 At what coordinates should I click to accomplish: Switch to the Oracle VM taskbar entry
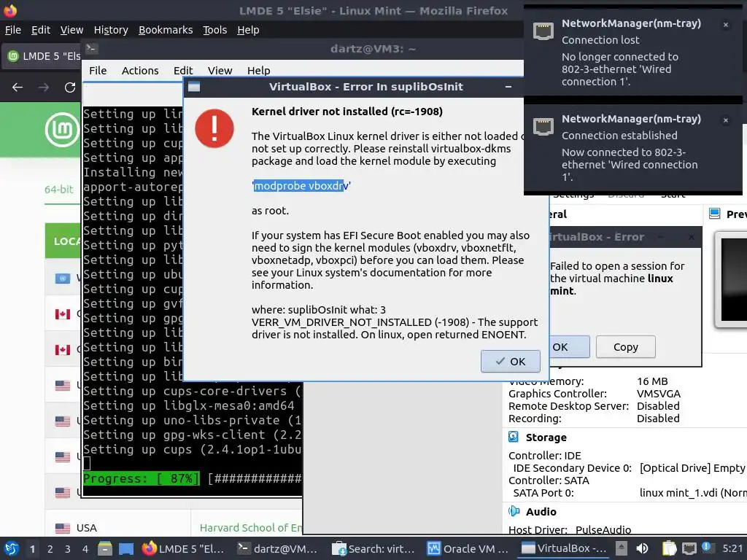pyautogui.click(x=469, y=549)
